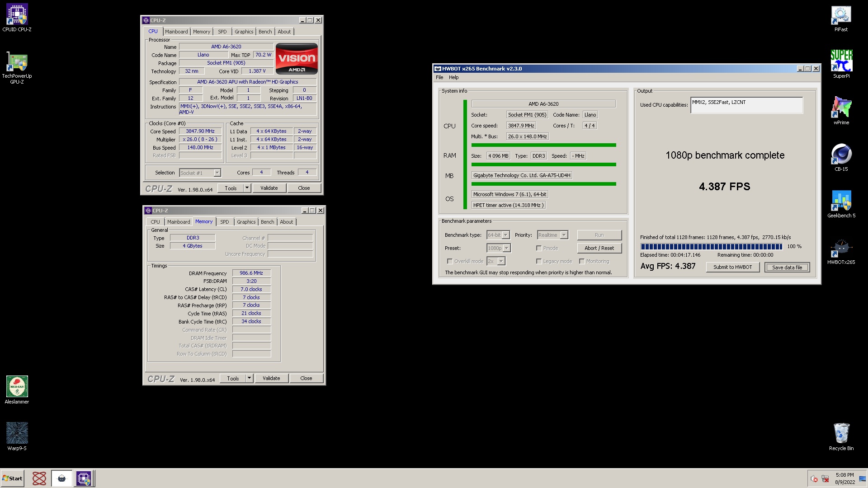This screenshot has height=488, width=868.
Task: Switch to the HWBOT x265 taskbar item
Action: 61,479
